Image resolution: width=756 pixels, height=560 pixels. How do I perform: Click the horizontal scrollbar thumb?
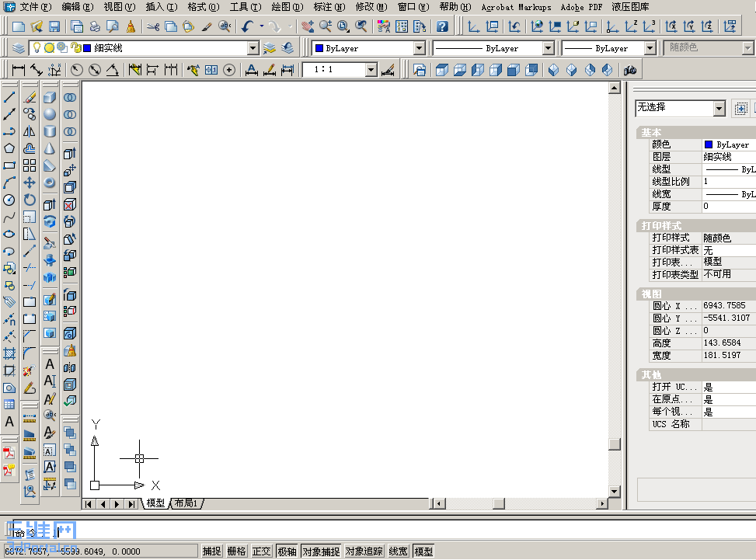click(499, 503)
